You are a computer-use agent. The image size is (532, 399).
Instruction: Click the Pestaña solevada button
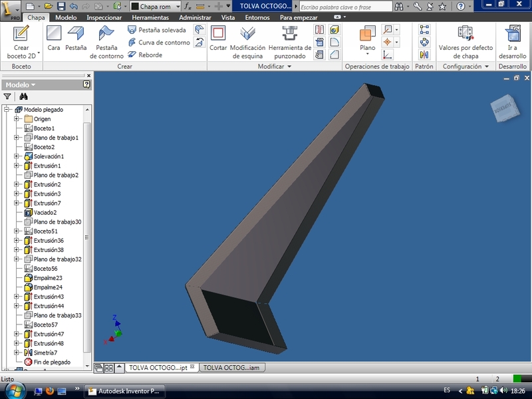click(x=156, y=30)
